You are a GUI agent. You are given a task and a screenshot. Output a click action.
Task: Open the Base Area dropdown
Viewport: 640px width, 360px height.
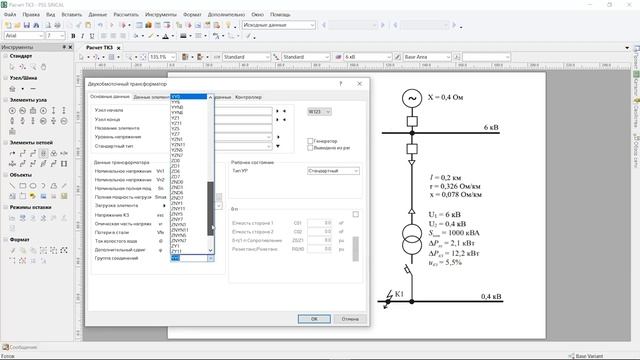(x=448, y=57)
